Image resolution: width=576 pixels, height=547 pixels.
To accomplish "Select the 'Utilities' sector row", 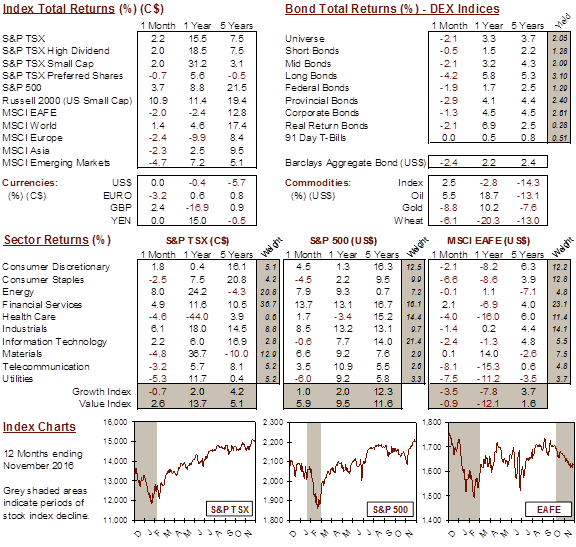I will (18, 379).
